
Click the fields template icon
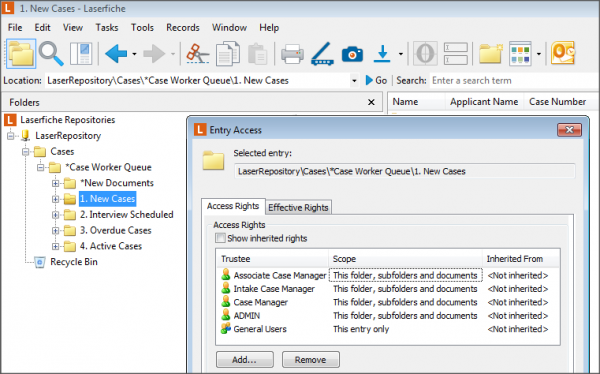(x=455, y=54)
